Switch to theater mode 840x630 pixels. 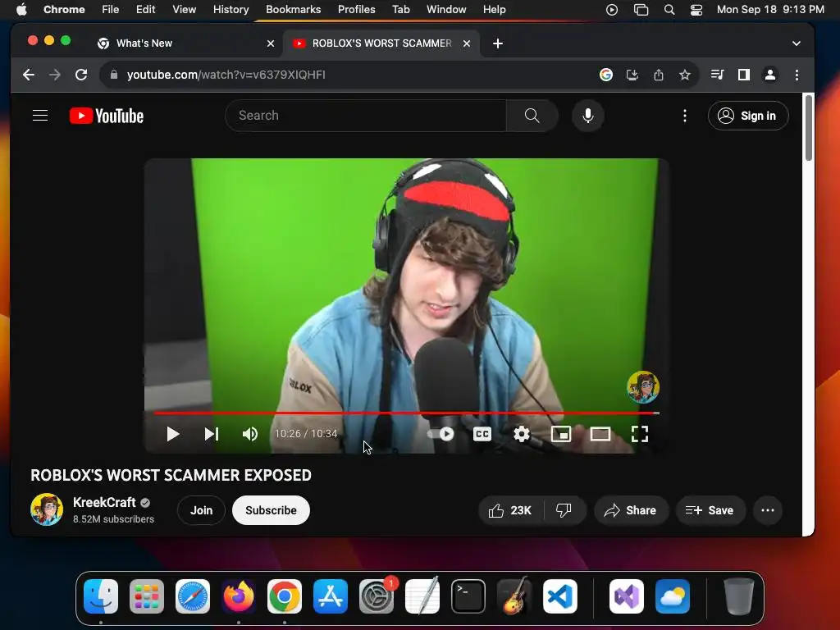coord(600,434)
